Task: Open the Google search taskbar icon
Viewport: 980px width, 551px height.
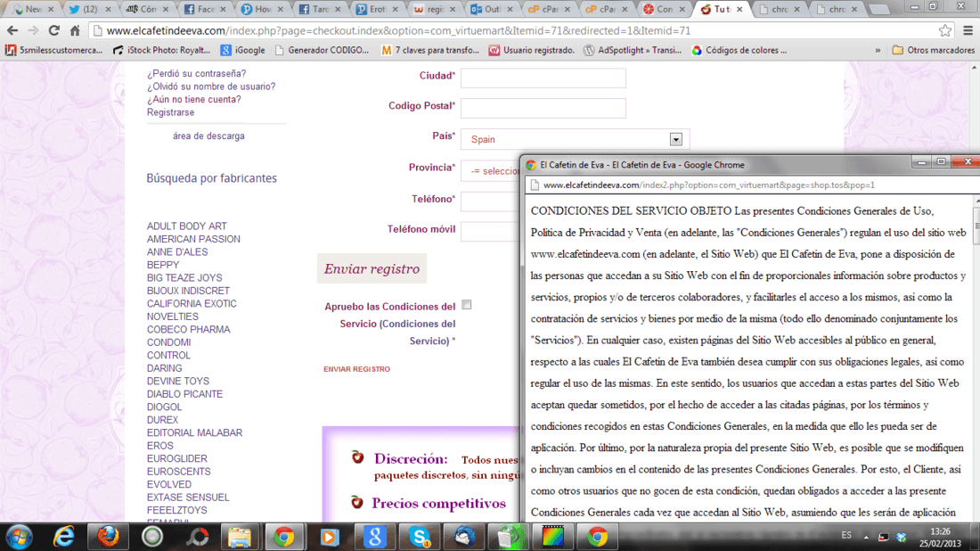Action: click(x=374, y=537)
